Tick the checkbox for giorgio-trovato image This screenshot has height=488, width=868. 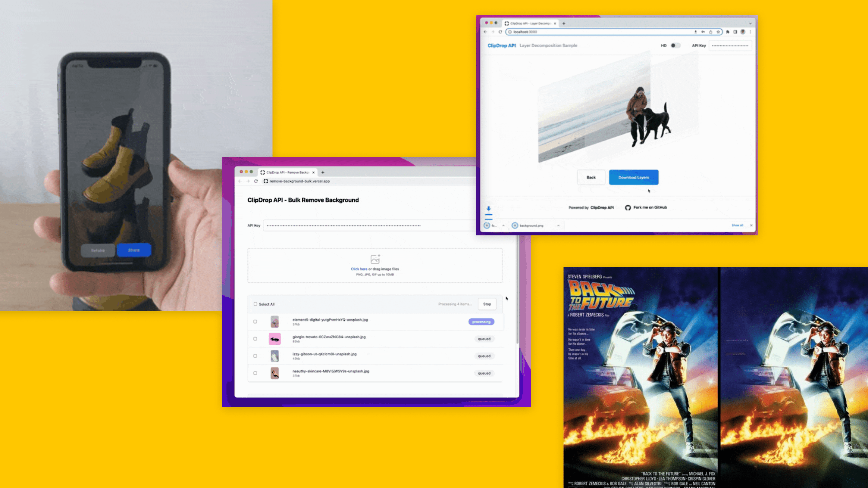pos(255,339)
